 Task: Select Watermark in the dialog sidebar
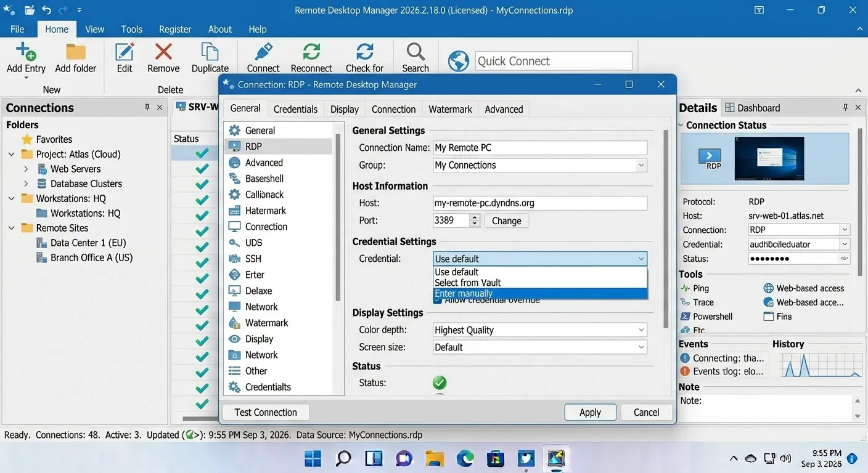tap(278, 323)
